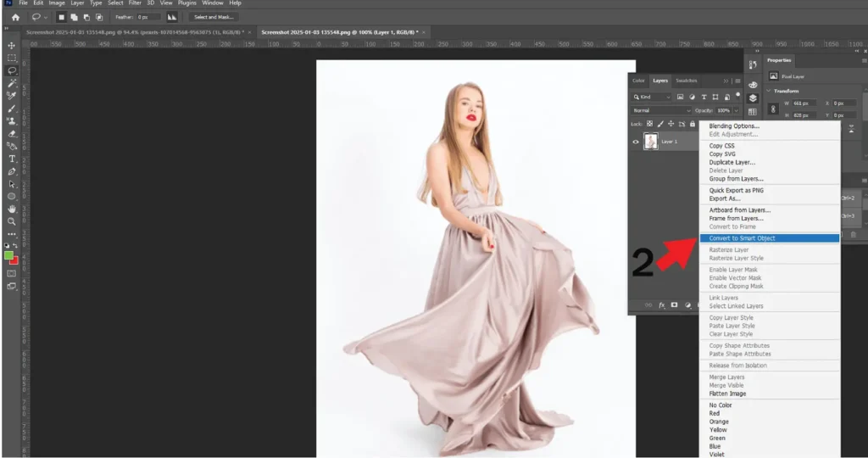Expand the toolbox double-arrow

[x=7, y=28]
